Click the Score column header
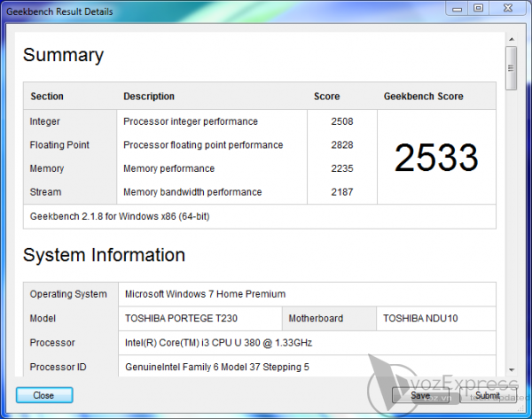 click(326, 97)
